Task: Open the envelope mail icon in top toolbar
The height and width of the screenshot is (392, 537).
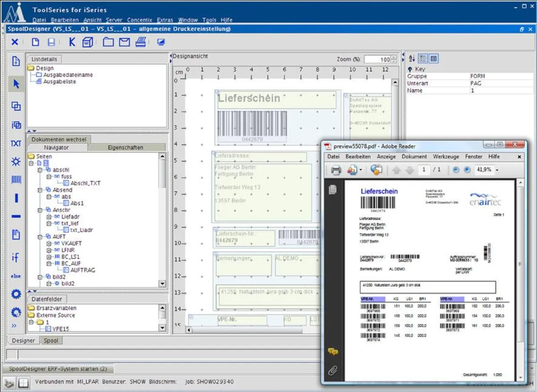Action: (x=124, y=42)
